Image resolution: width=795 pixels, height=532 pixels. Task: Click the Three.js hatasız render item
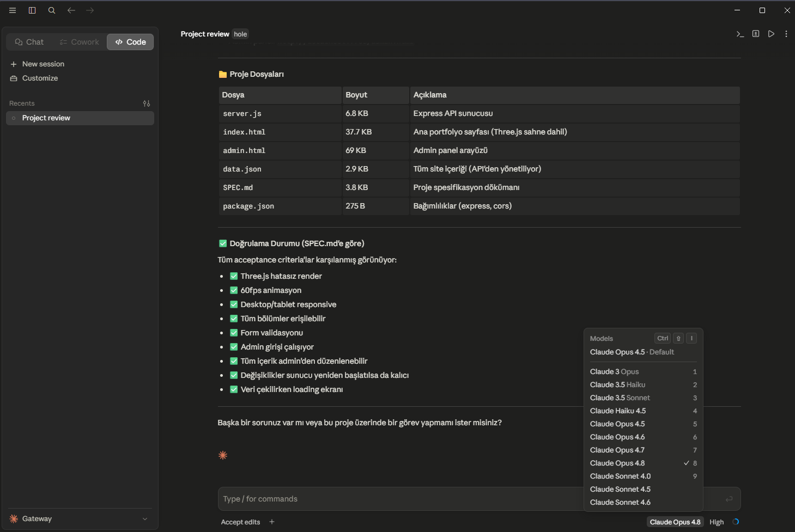pyautogui.click(x=281, y=276)
